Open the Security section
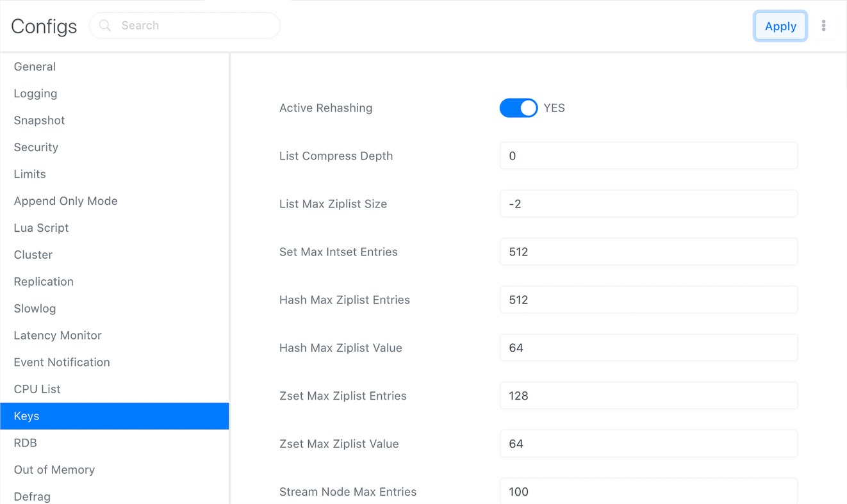The image size is (847, 504). tap(36, 147)
